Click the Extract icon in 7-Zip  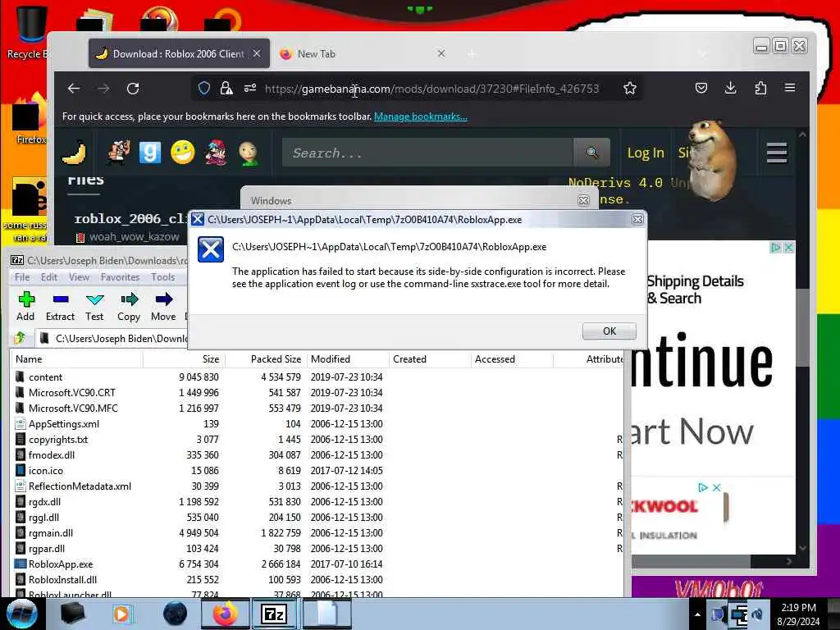click(x=60, y=307)
